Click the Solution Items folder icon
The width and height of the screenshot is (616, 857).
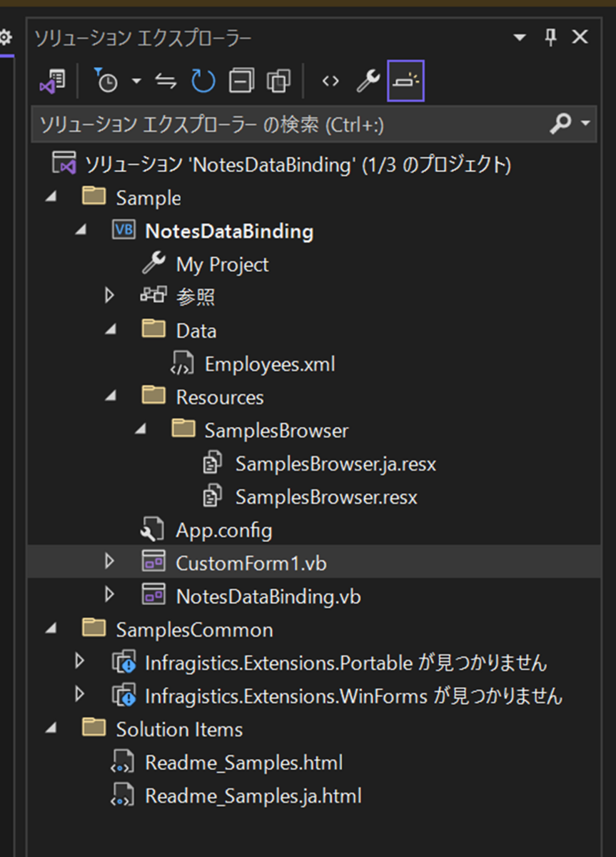94,728
